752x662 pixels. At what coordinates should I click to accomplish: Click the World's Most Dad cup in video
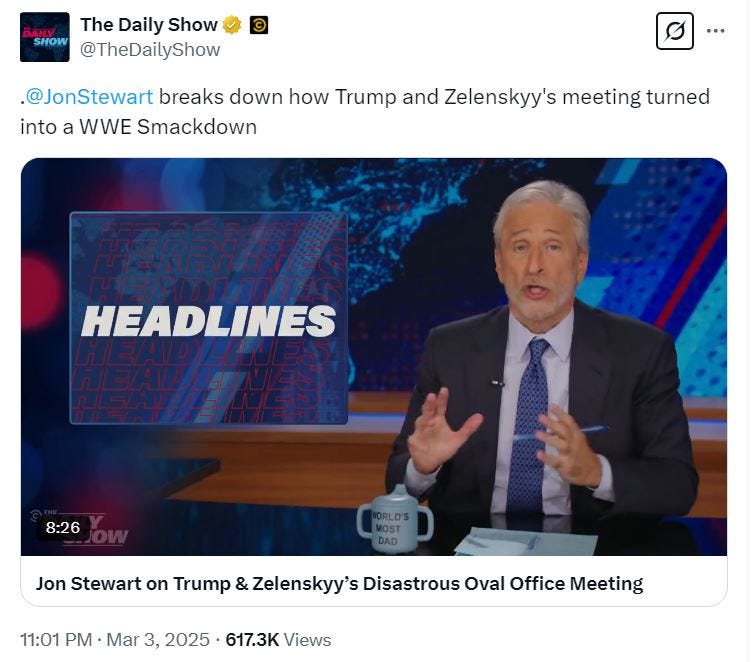tap(394, 521)
